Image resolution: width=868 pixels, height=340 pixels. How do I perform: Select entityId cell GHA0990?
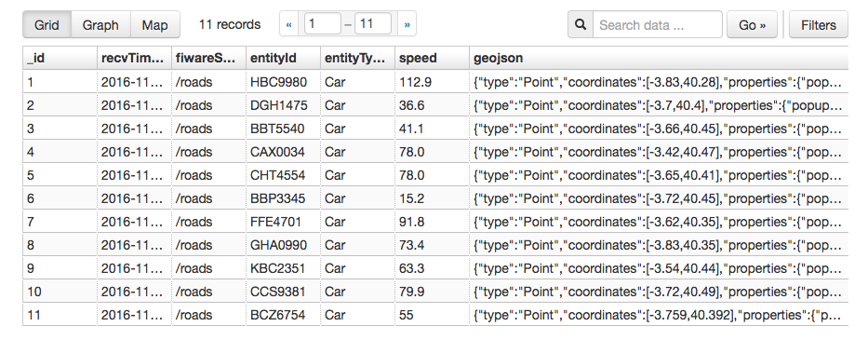tap(283, 245)
